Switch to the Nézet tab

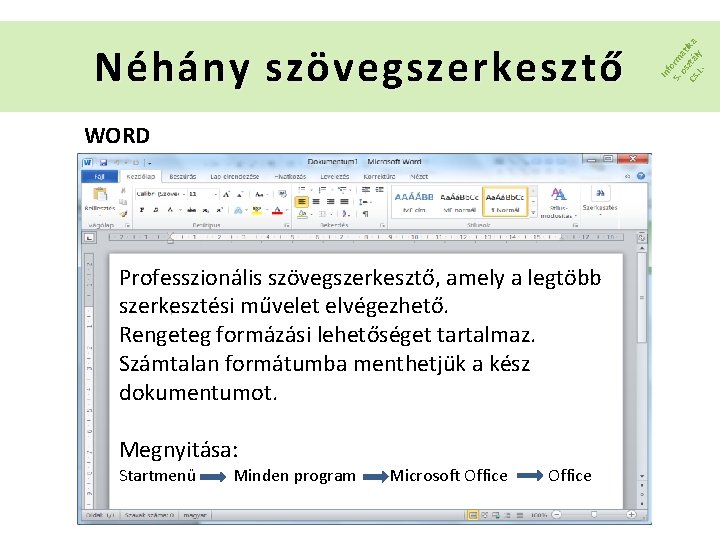[x=419, y=176]
